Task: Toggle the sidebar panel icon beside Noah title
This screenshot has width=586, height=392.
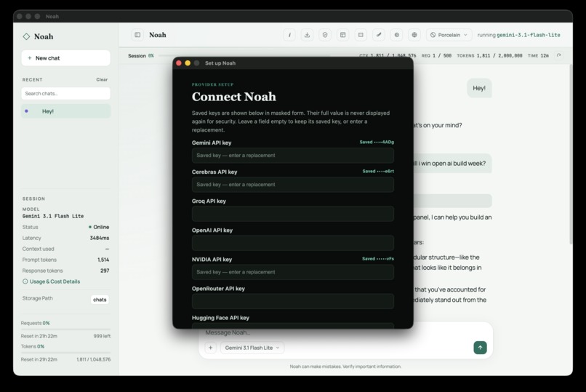Action: (x=137, y=35)
